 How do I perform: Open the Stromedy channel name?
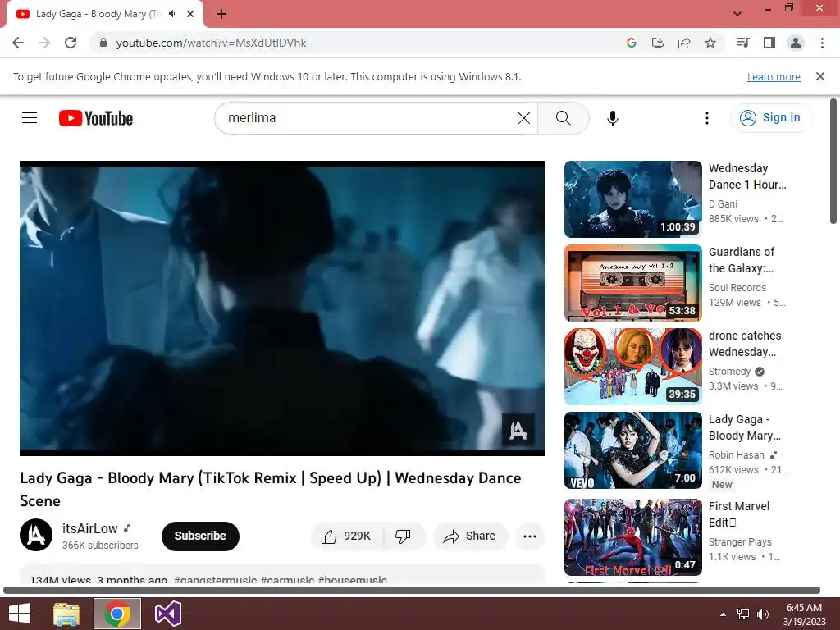coord(729,372)
